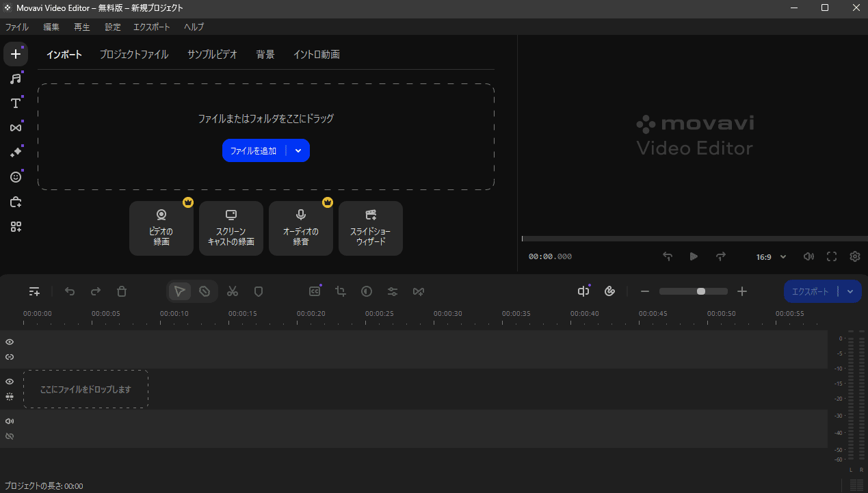Open the dropdown next to ファイルを追加
The width and height of the screenshot is (868, 493).
(298, 150)
